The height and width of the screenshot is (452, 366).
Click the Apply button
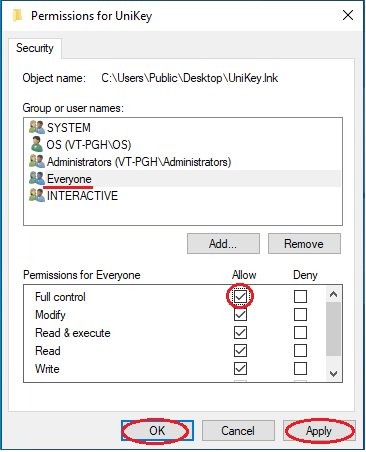(x=319, y=431)
